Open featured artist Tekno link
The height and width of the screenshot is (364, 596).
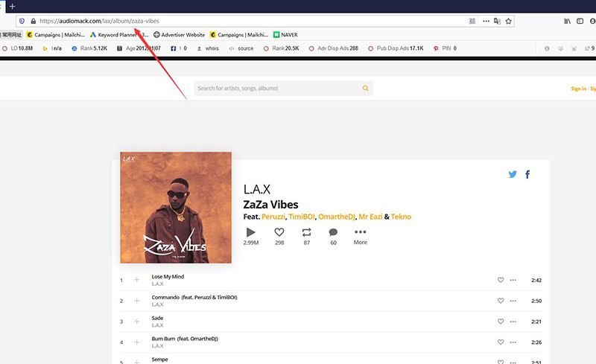coord(401,217)
